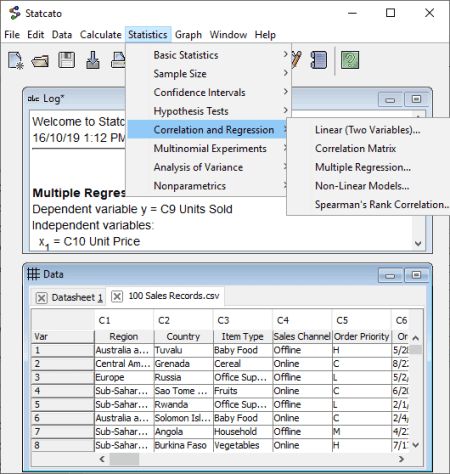The image size is (450, 474).
Task: Select Multiple Regression... from submenu
Action: [363, 167]
